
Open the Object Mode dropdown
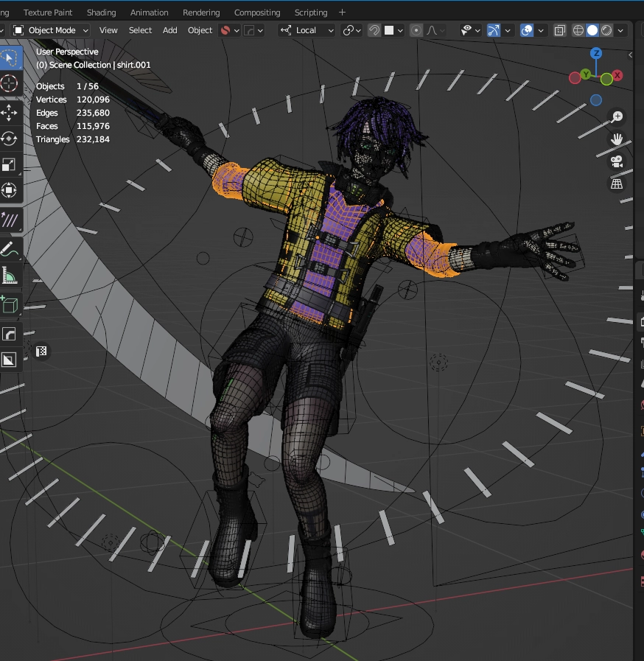click(x=51, y=30)
